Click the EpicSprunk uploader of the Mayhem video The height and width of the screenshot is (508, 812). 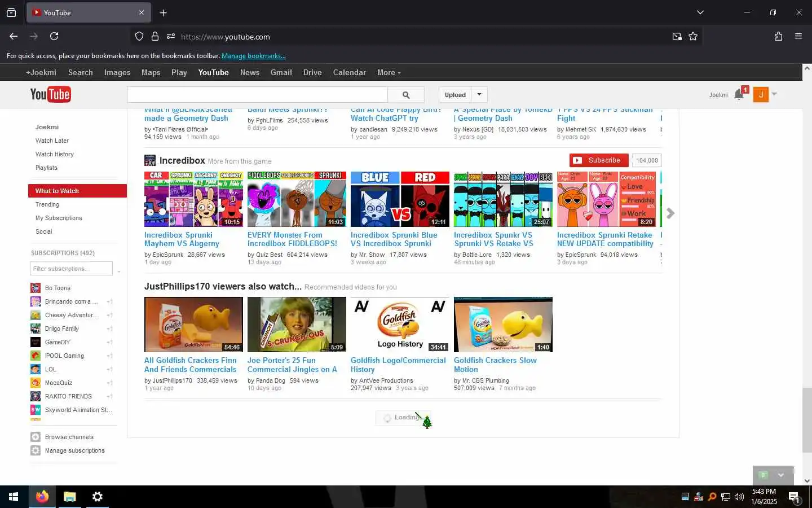(167, 255)
